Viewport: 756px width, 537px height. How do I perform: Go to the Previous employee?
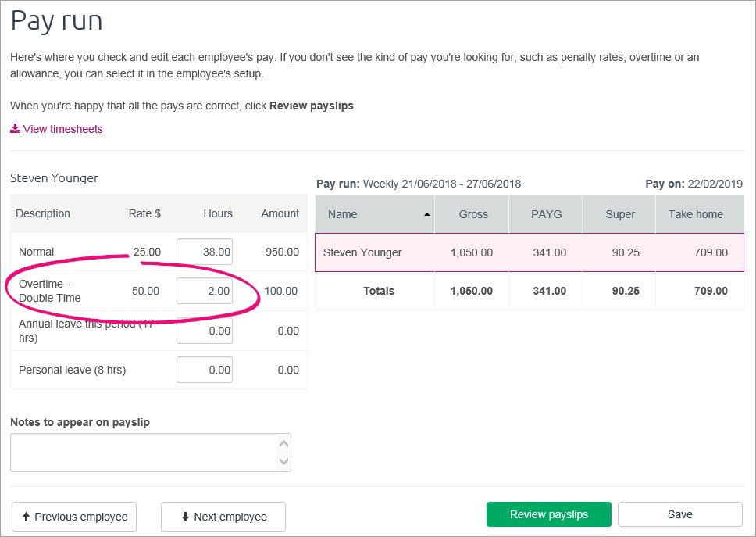(x=74, y=517)
